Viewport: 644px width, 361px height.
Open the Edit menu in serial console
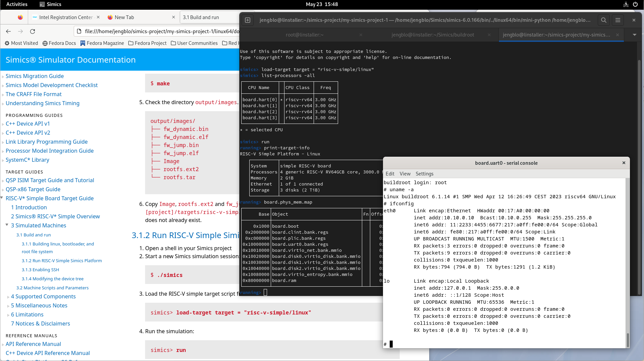click(390, 174)
